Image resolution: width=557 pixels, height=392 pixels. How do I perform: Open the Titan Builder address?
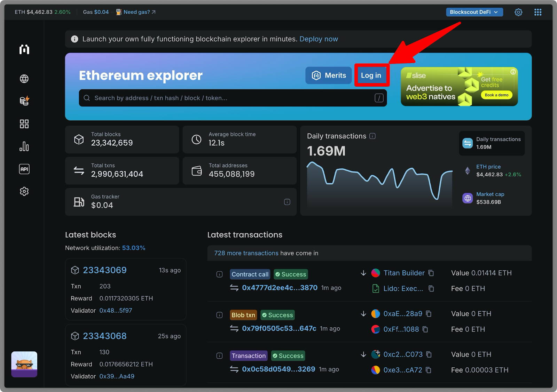click(404, 273)
